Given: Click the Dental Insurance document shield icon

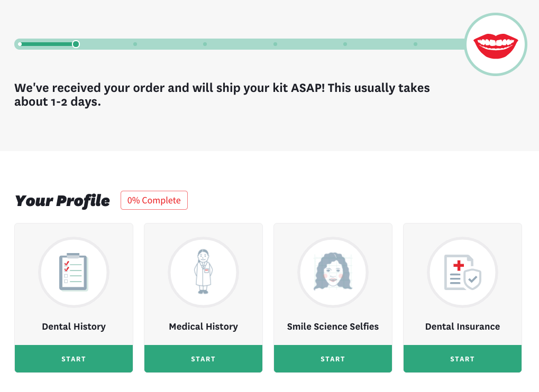Looking at the screenshot, I should point(462,272).
